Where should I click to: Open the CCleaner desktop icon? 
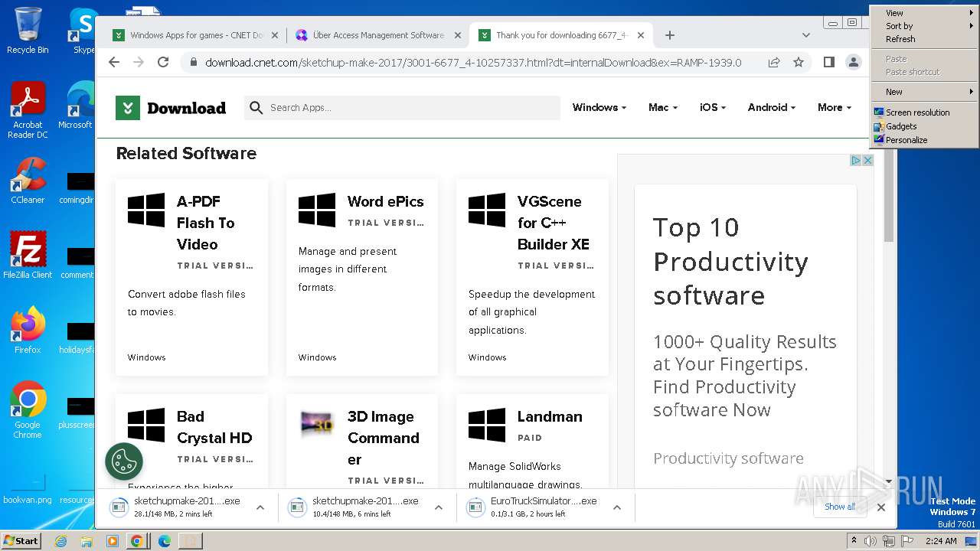coord(28,181)
